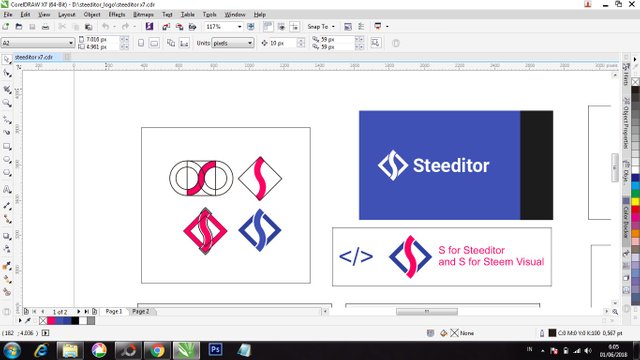Open the Bitmaps menu

(143, 15)
